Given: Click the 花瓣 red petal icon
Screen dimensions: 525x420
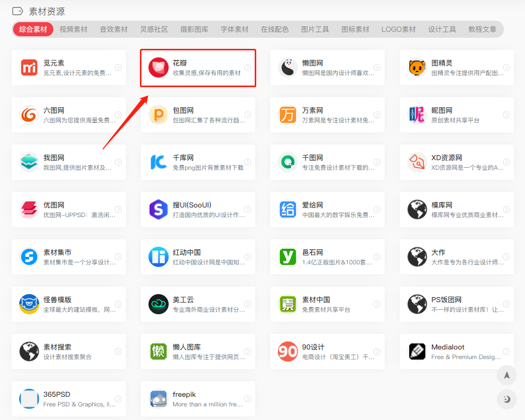Looking at the screenshot, I should [159, 67].
